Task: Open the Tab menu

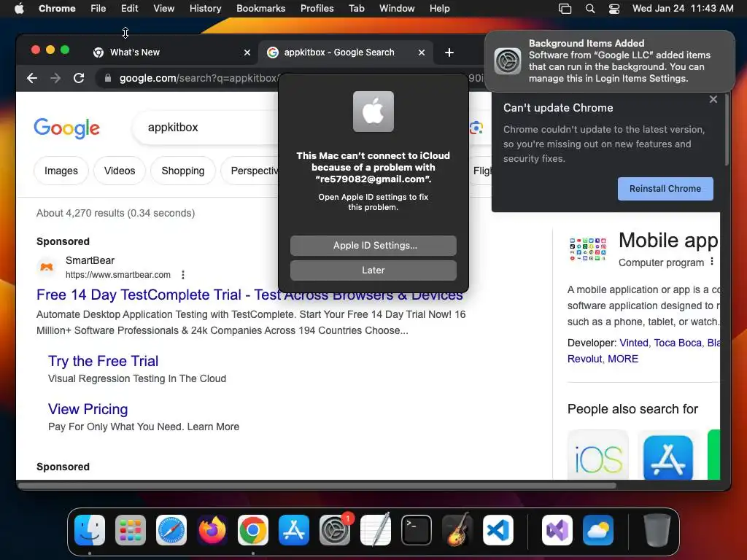Action: (356, 8)
